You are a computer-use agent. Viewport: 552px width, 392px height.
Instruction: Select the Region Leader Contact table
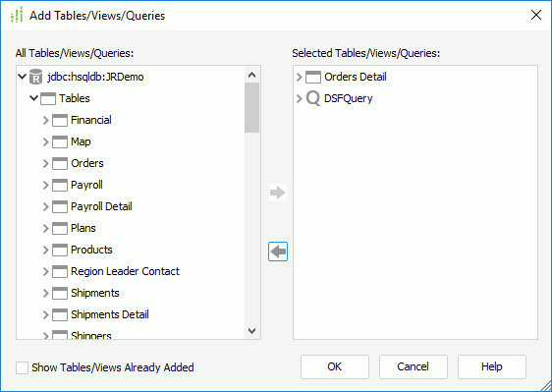click(x=125, y=271)
